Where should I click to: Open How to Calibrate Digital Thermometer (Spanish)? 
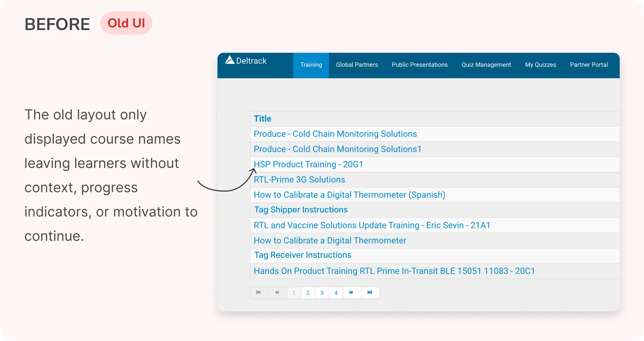click(x=349, y=195)
